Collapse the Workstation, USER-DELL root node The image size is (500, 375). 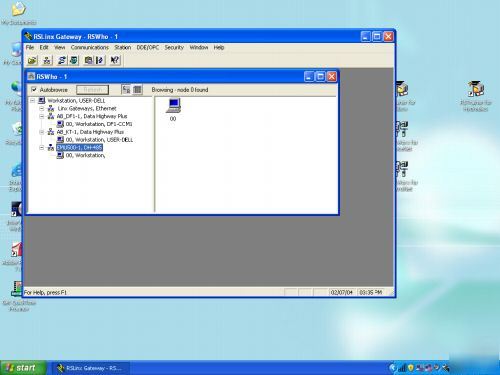pos(33,100)
